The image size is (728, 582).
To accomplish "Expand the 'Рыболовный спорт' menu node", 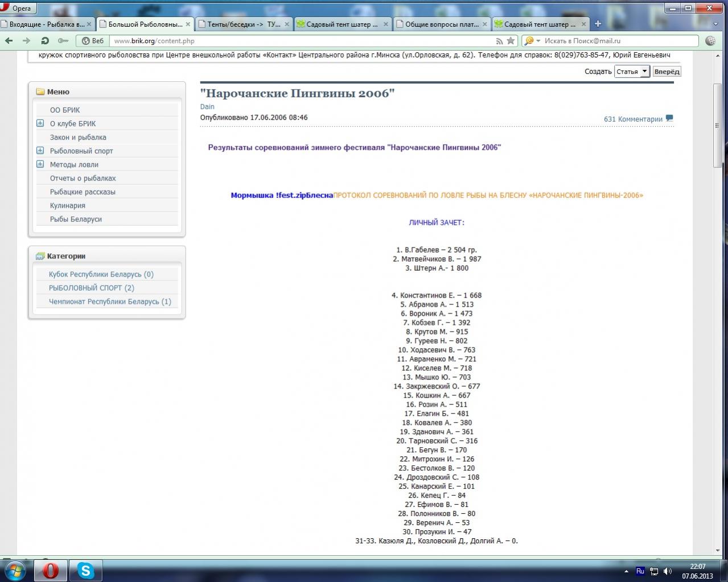I will pyautogui.click(x=40, y=151).
